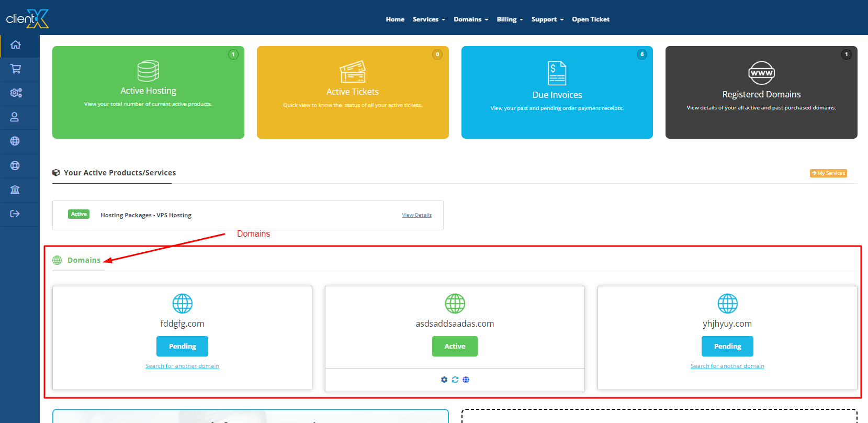Click the globe domains icon in the left sidebar

15,141
